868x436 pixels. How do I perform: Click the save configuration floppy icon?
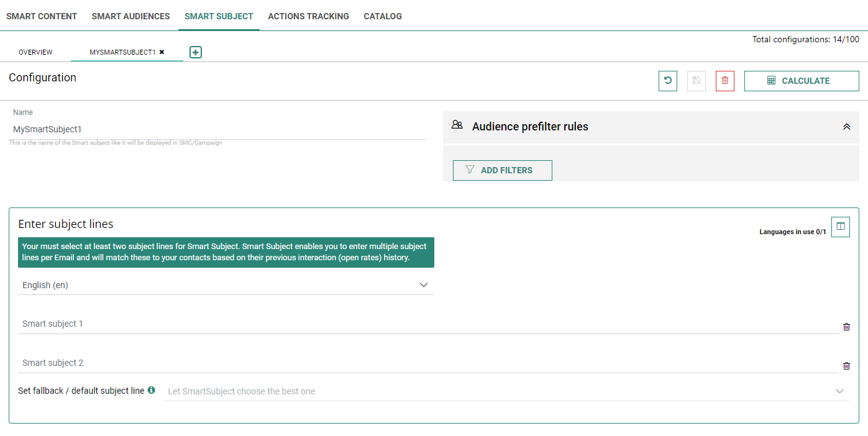697,81
